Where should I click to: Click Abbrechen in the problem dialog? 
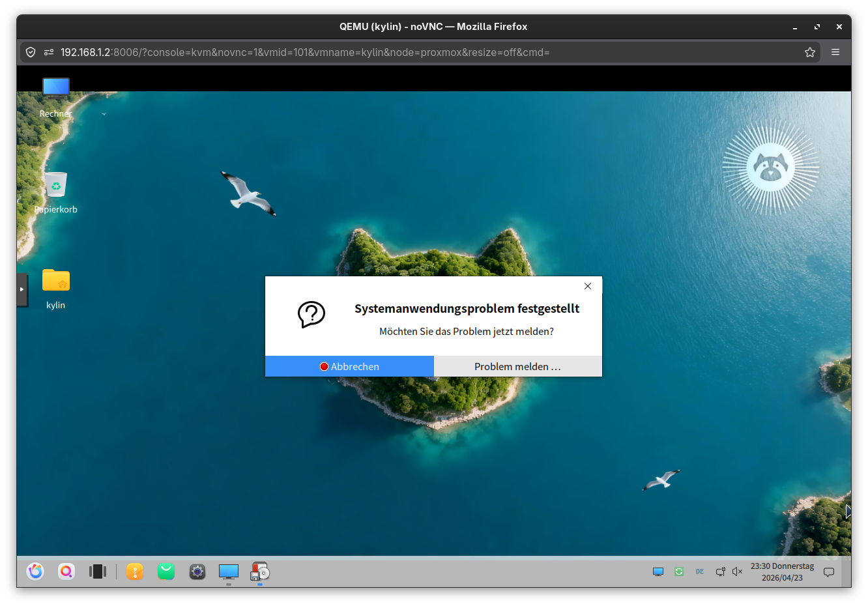pos(349,366)
